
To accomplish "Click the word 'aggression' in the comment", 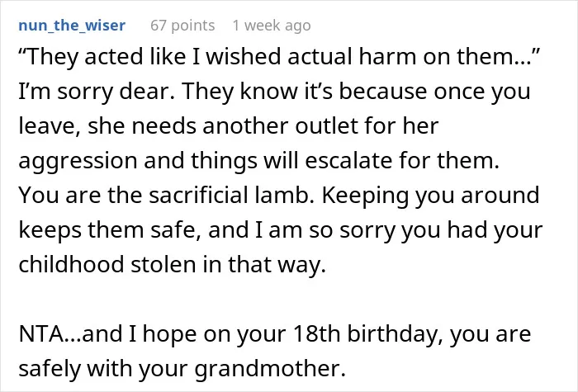I will click(x=78, y=161).
